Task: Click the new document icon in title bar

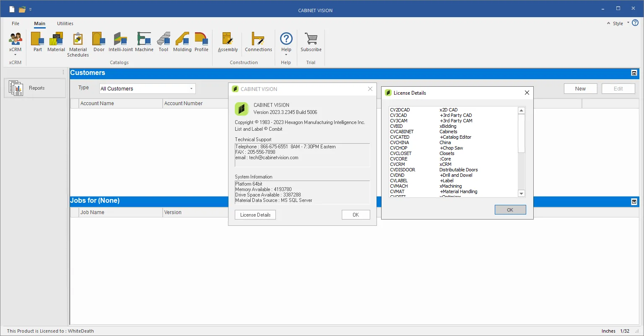Action: 12,9
